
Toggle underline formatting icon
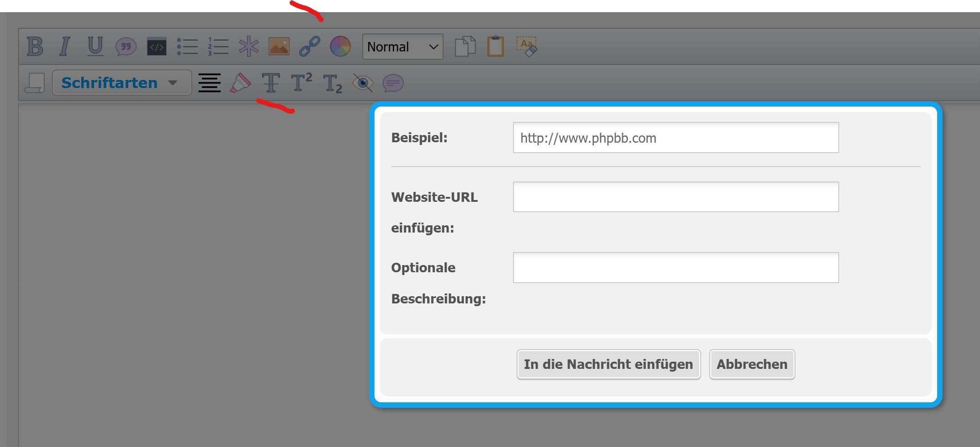[95, 47]
